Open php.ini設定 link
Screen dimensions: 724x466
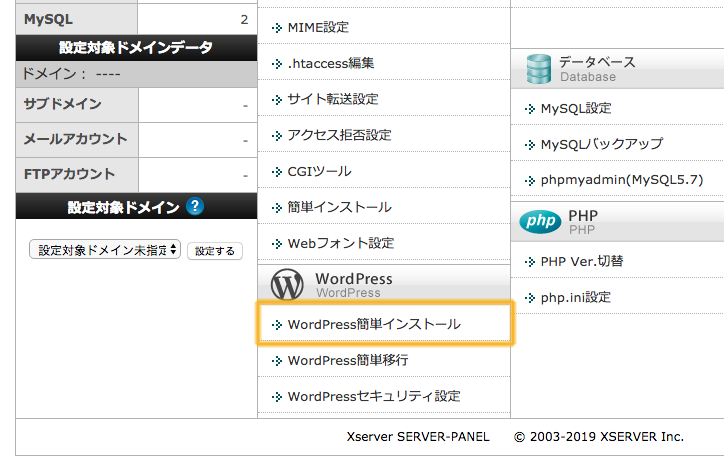[575, 298]
